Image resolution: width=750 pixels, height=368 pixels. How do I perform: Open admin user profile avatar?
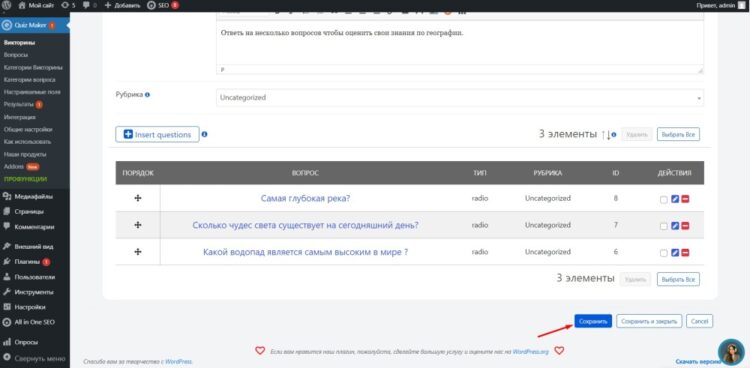coord(741,5)
